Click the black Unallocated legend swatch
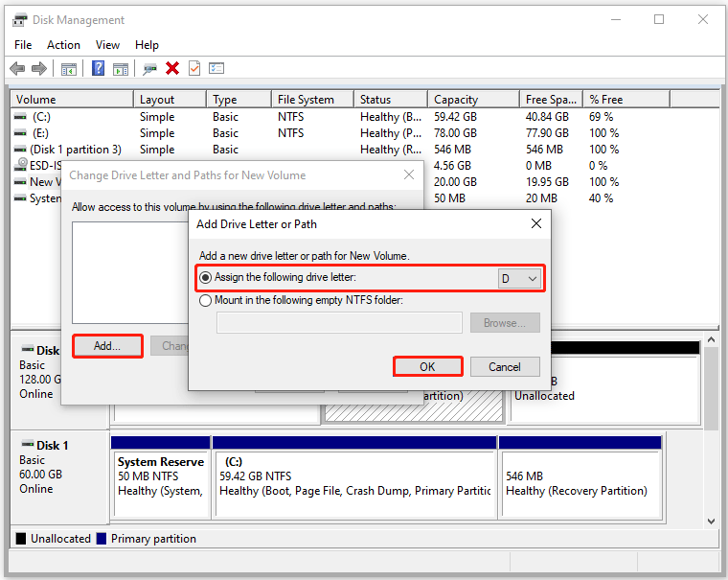This screenshot has height=580, width=728. point(20,538)
